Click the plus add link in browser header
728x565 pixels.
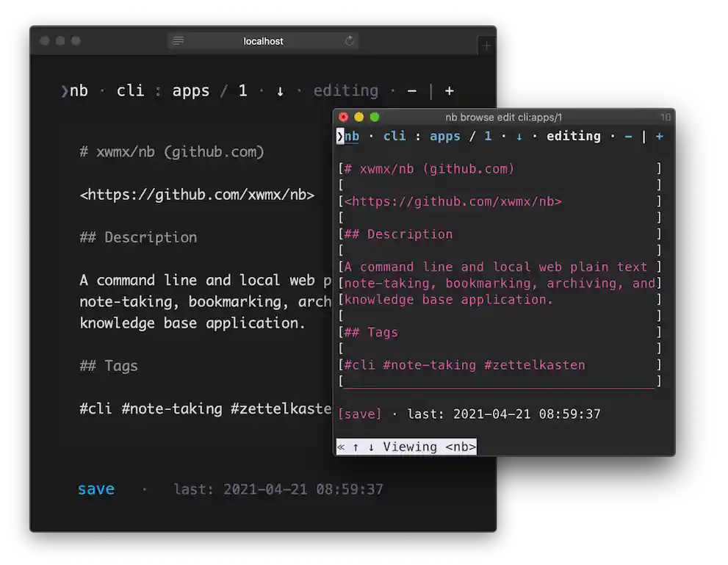[x=449, y=91]
